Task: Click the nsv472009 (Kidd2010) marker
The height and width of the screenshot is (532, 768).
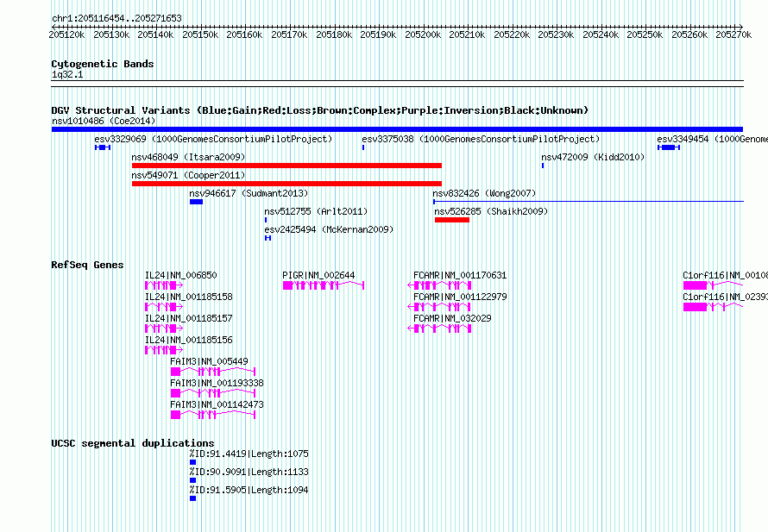Action: pyautogui.click(x=542, y=166)
